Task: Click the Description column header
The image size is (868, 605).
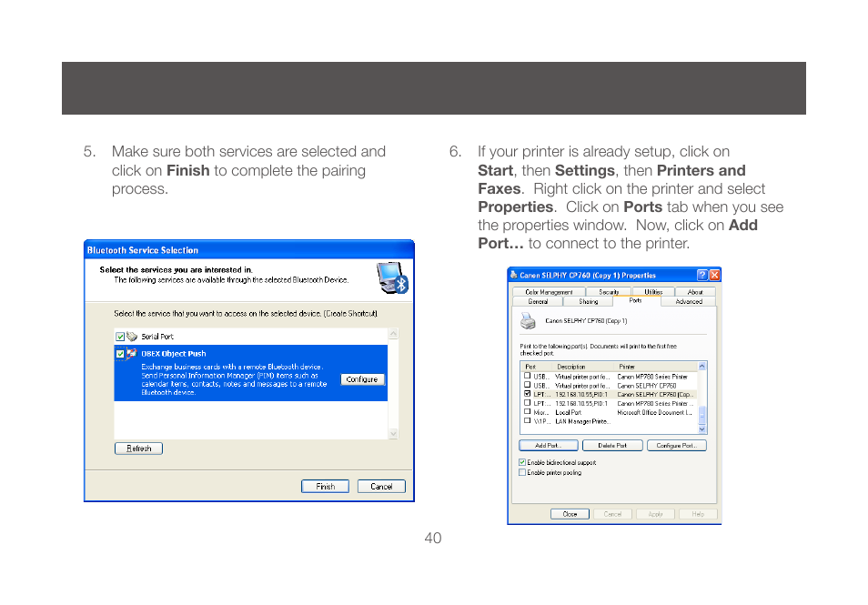Action: pos(583,367)
